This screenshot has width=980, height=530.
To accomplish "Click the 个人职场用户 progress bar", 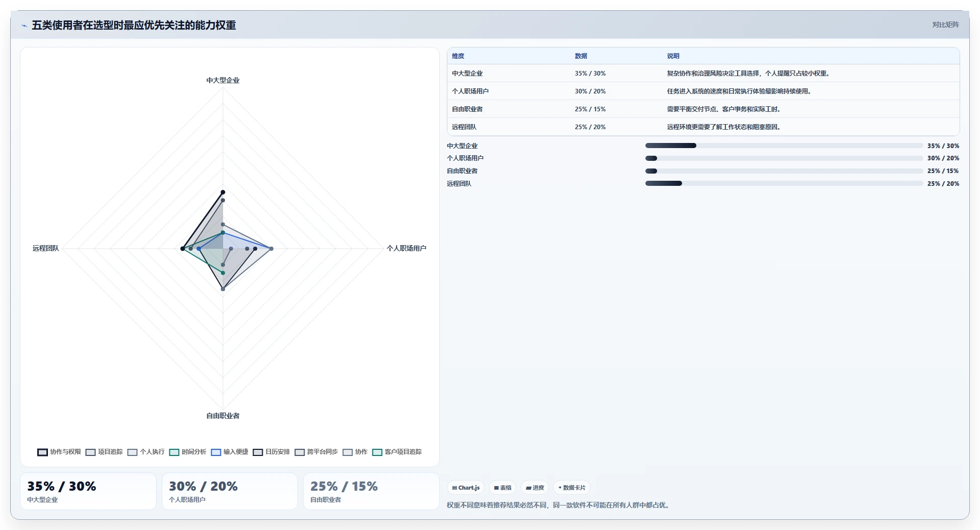I will point(784,158).
